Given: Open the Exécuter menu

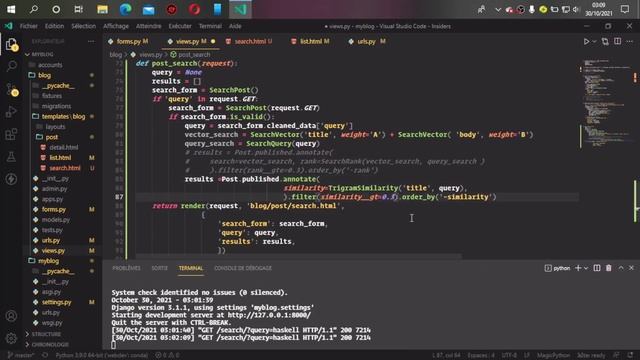Looking at the screenshot, I should click(180, 26).
